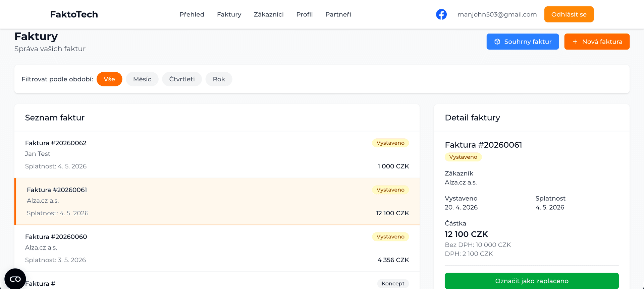Viewport: 644px width, 289px height.
Task: Open the Zákazníci page
Action: [269, 14]
